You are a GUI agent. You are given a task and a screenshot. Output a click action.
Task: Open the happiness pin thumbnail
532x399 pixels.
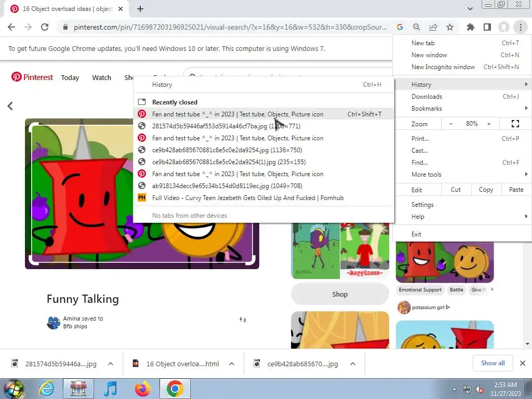tap(364, 251)
